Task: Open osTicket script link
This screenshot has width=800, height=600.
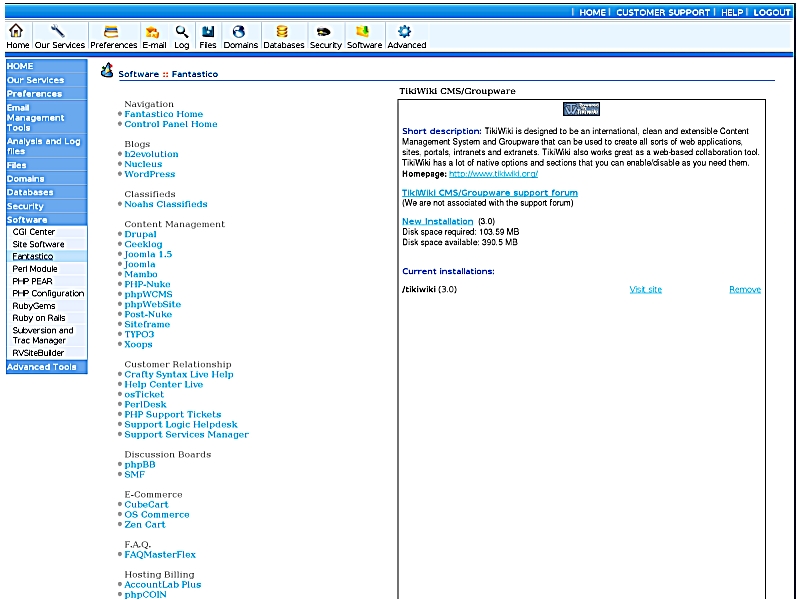Action: point(144,394)
